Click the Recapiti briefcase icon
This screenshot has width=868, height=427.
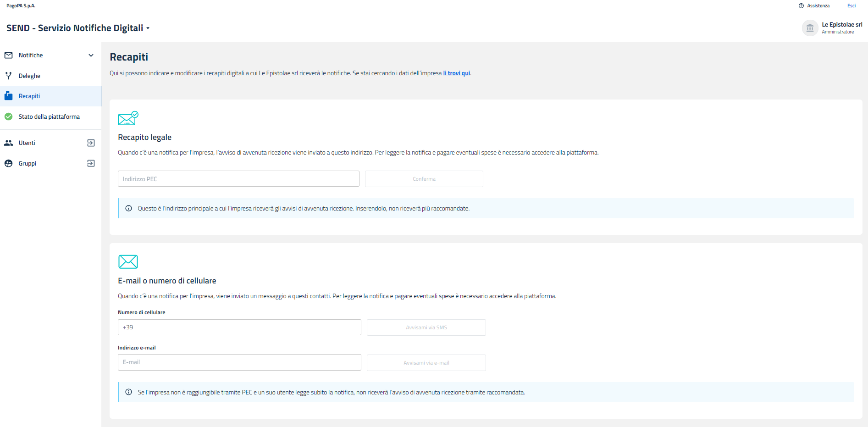coord(8,96)
